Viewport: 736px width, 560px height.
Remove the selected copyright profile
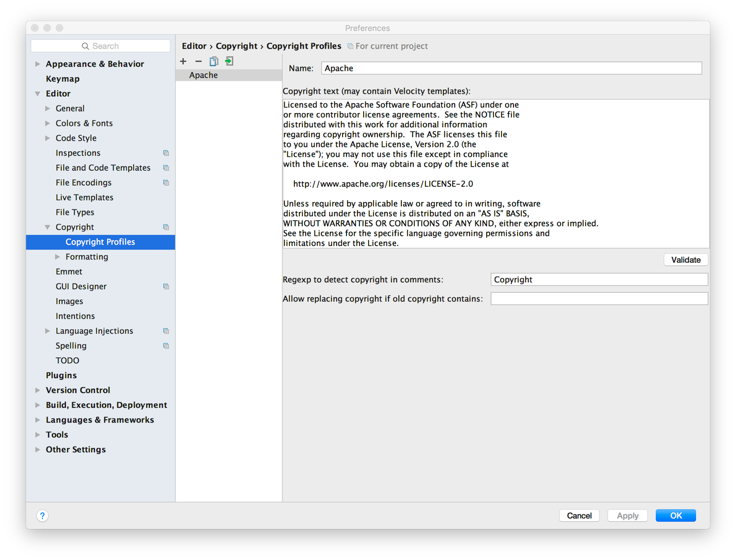pyautogui.click(x=198, y=61)
